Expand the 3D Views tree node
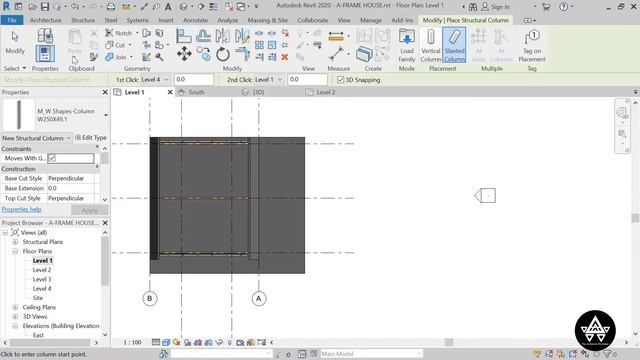This screenshot has height=360, width=640. 15,316
